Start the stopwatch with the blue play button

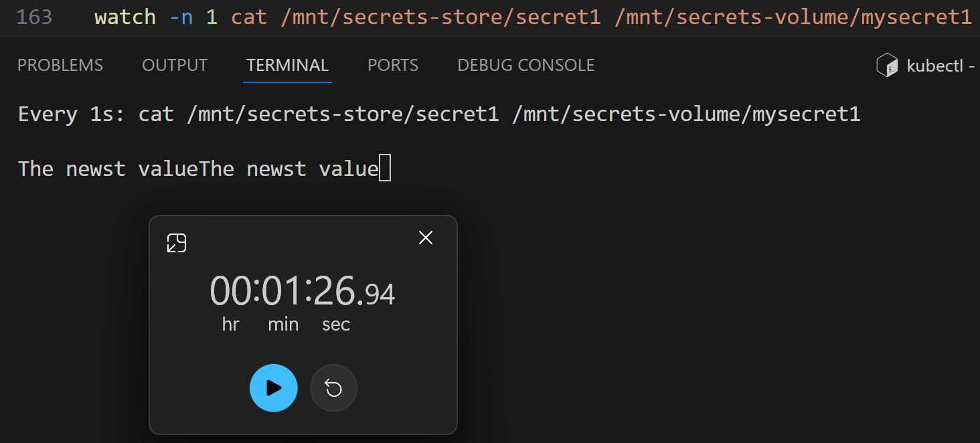273,388
